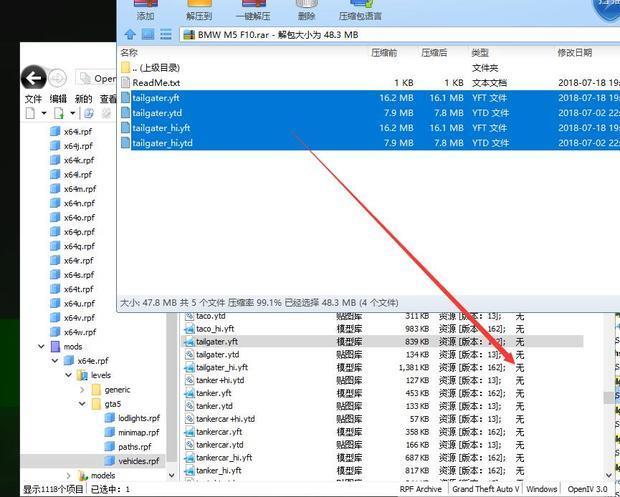Sort archive list by 名称 column header

[x=130, y=52]
